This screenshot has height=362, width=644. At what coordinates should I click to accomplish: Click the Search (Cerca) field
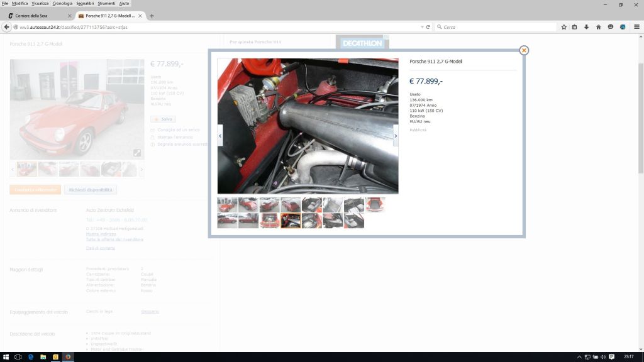(x=496, y=27)
